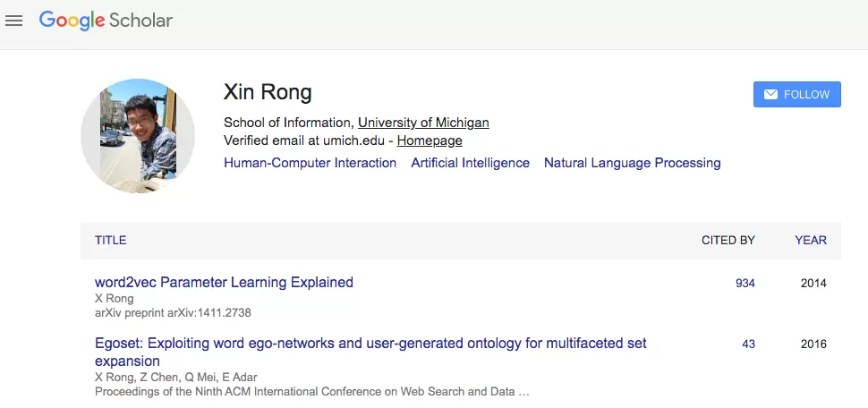Sort publications by YEAR column
Image resolution: width=868 pixels, height=408 pixels.
(811, 241)
